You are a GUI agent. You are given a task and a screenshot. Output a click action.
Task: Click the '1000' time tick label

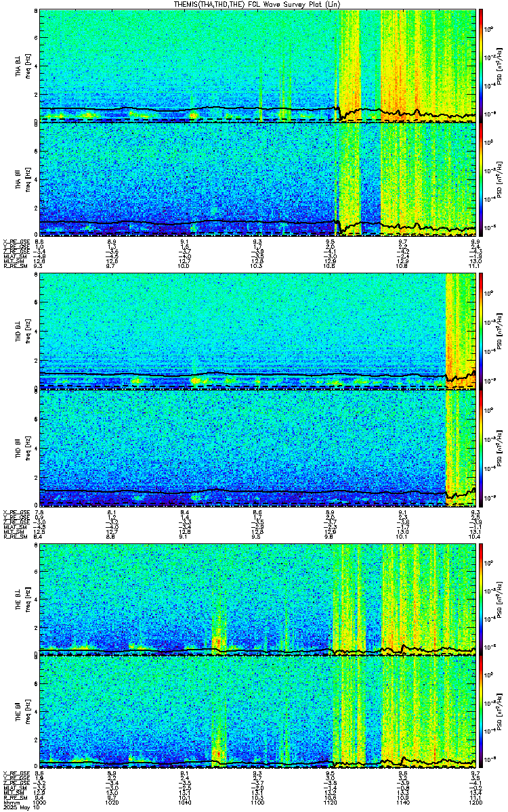point(39,803)
